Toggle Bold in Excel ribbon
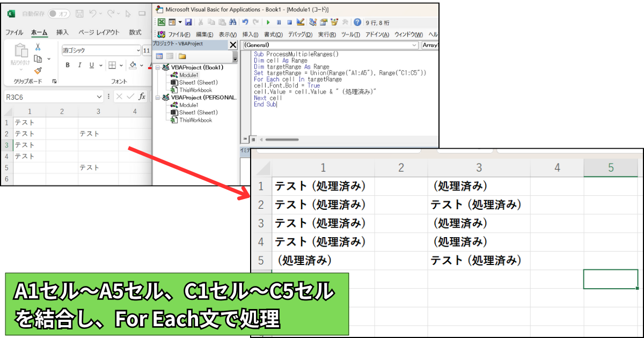644x338 pixels. (x=68, y=65)
